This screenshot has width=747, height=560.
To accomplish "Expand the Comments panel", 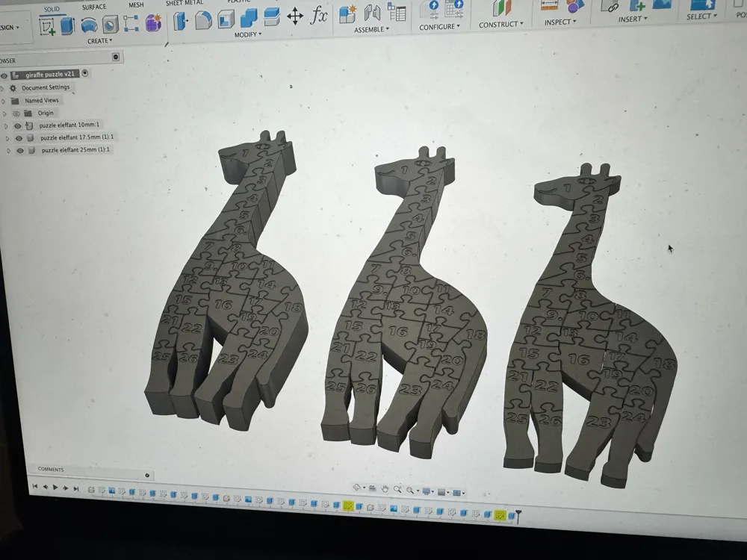I will pyautogui.click(x=147, y=475).
